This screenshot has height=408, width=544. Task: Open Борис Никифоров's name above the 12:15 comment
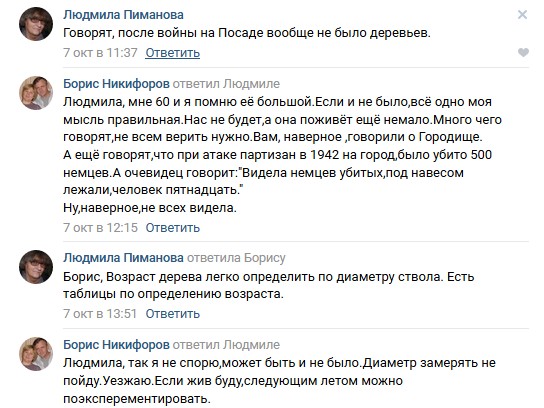point(116,84)
